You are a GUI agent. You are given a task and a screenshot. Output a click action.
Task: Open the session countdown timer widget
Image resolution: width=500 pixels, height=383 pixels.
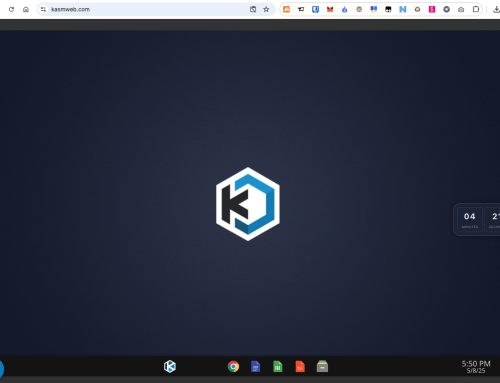click(477, 220)
